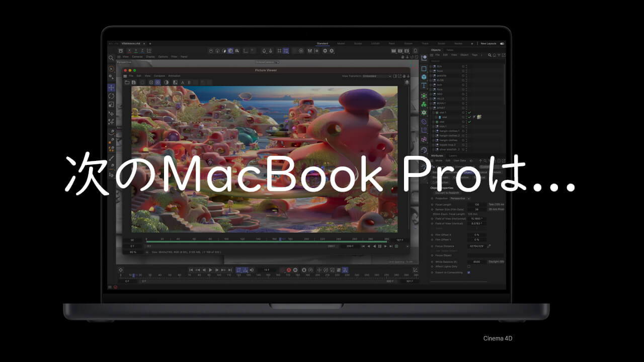644x362 pixels.
Task: Switch to the Sculpt layout tab
Action: 358,44
